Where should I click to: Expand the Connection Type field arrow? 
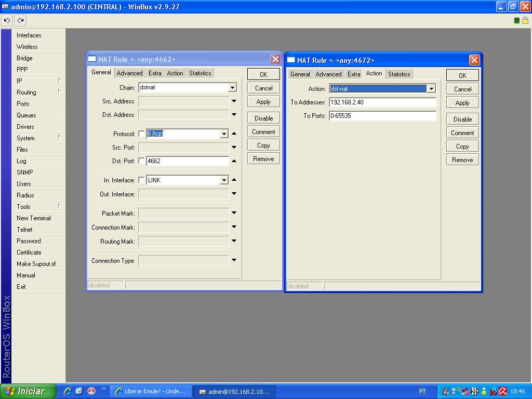234,260
